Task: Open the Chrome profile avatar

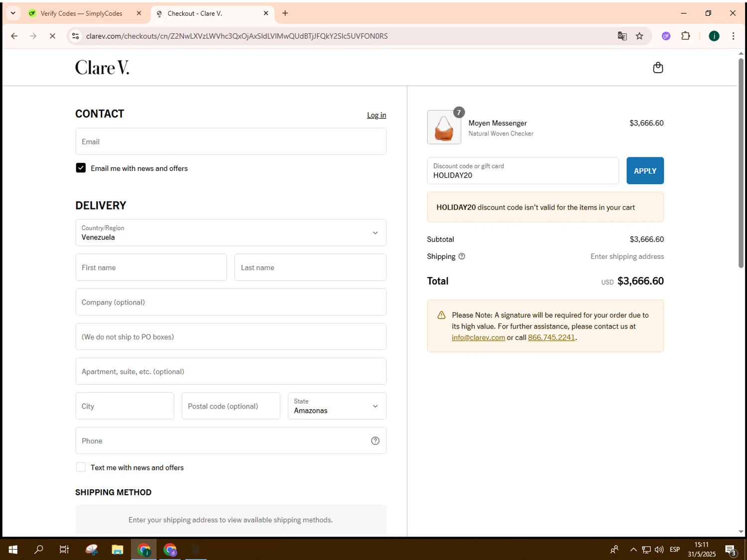Action: tap(714, 36)
